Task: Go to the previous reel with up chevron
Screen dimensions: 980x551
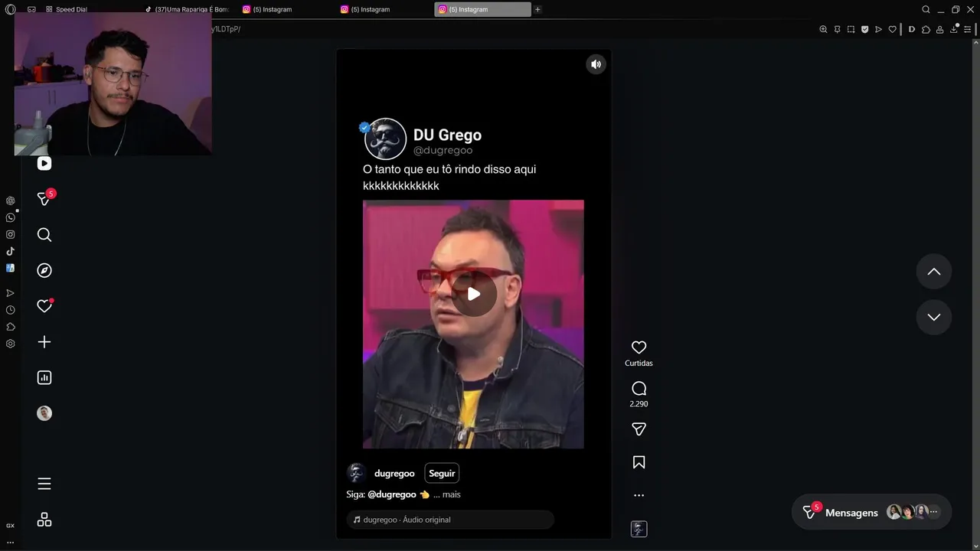Action: pos(934,271)
